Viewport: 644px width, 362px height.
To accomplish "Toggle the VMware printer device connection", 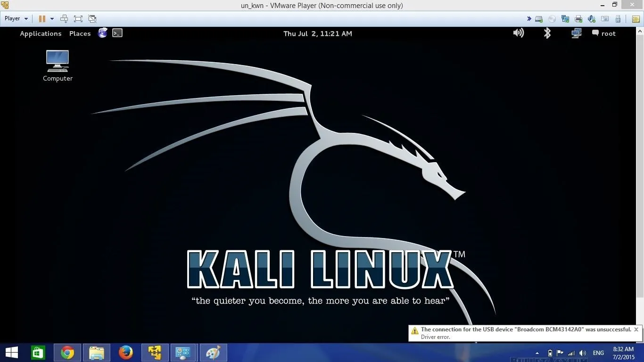I will pyautogui.click(x=578, y=19).
